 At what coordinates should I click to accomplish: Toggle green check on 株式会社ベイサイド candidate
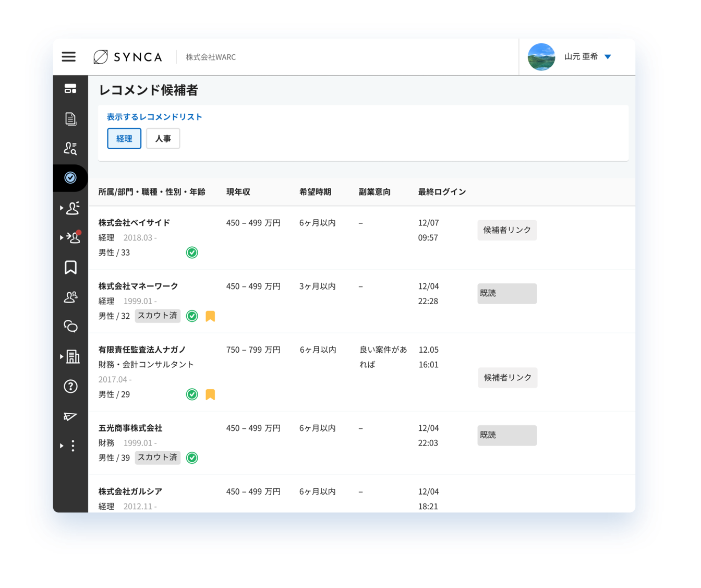[192, 253]
